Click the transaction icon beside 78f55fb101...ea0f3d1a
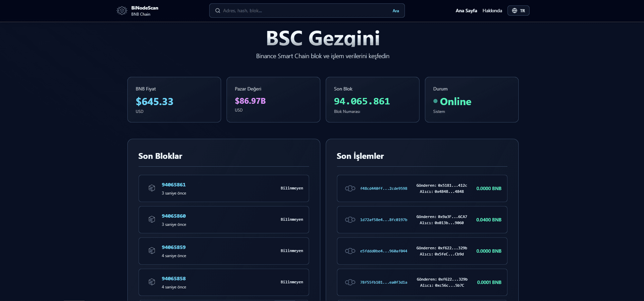 (350, 282)
